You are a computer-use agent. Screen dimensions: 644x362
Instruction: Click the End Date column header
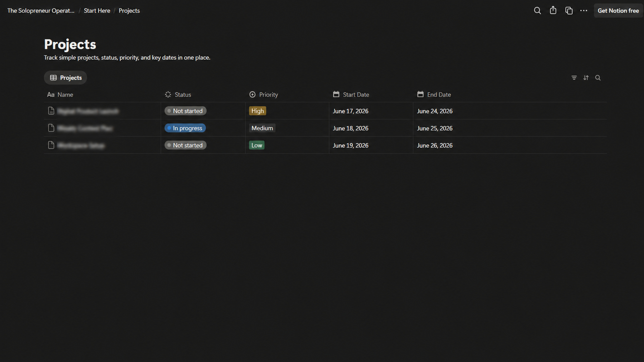pyautogui.click(x=434, y=95)
